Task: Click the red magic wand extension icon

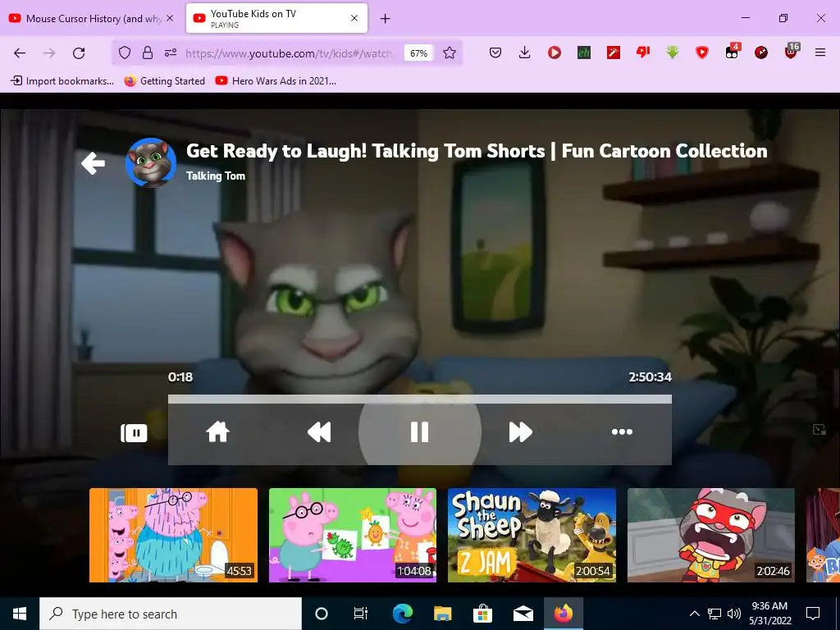Action: (614, 52)
